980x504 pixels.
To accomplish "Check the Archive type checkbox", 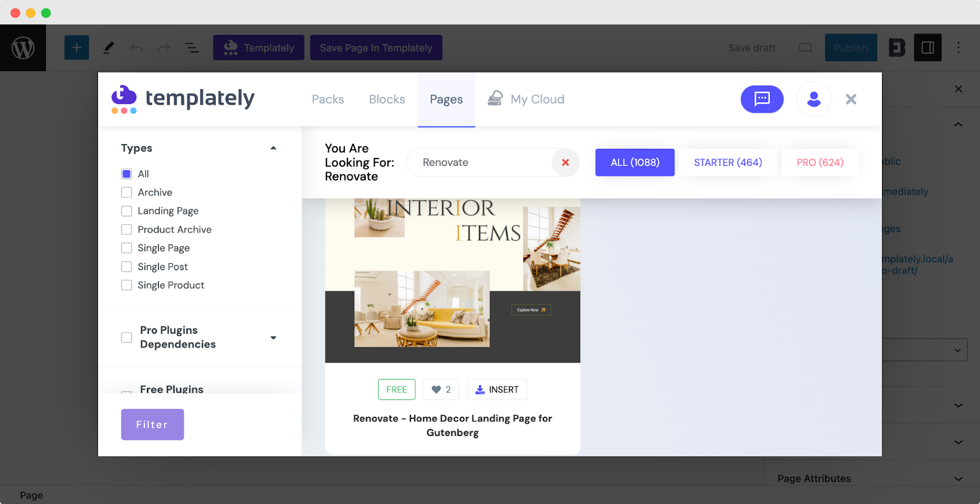I will coord(127,192).
